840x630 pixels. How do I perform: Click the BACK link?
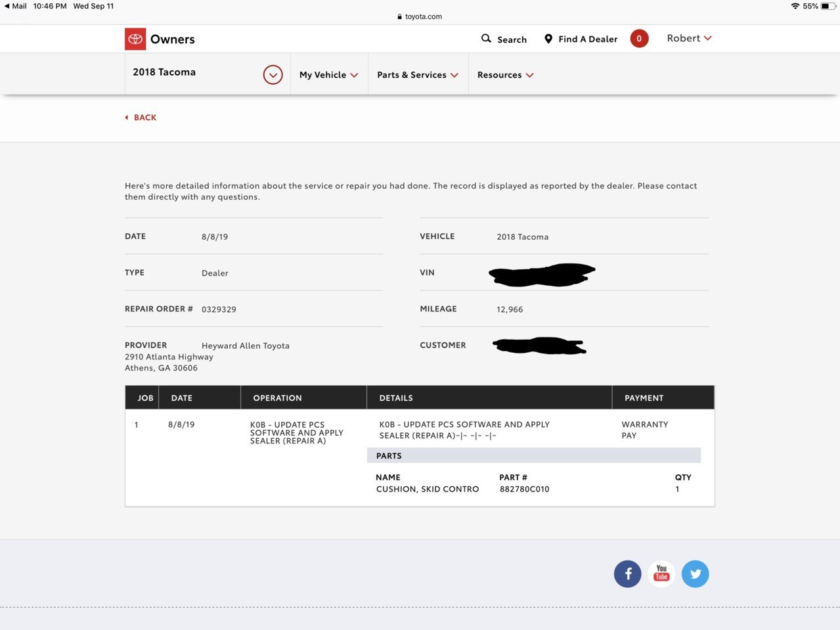[x=141, y=118]
